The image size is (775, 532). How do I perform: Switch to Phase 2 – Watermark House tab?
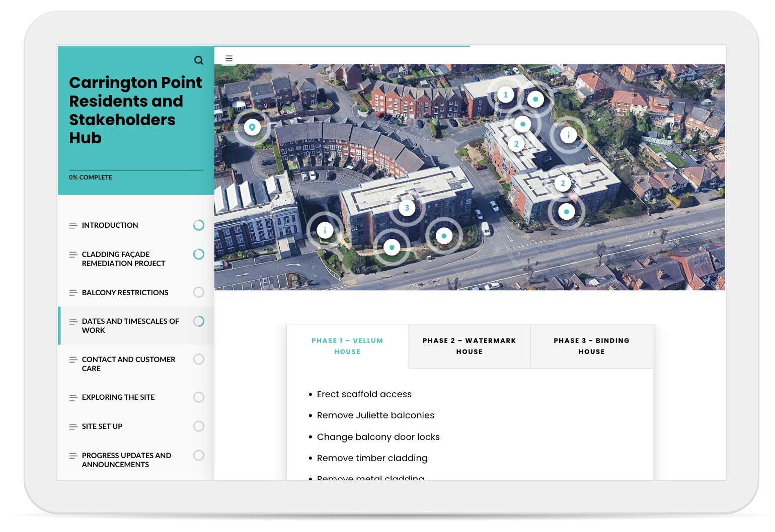tap(470, 346)
